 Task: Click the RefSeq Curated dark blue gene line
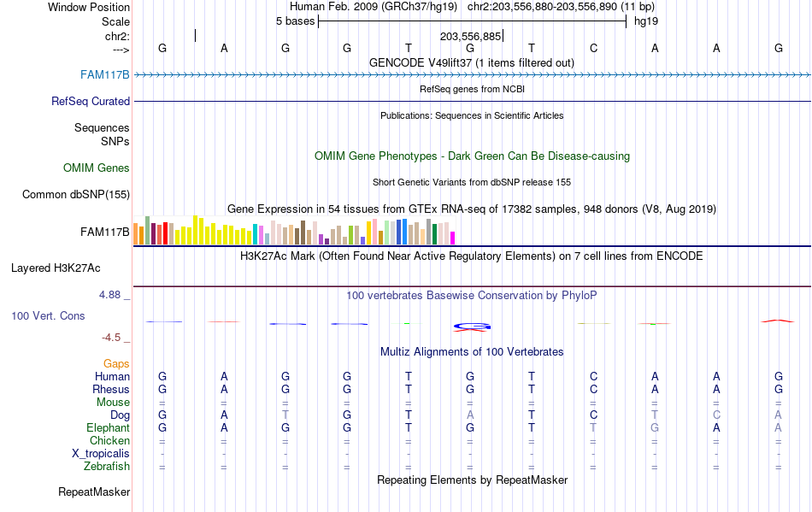(x=472, y=101)
